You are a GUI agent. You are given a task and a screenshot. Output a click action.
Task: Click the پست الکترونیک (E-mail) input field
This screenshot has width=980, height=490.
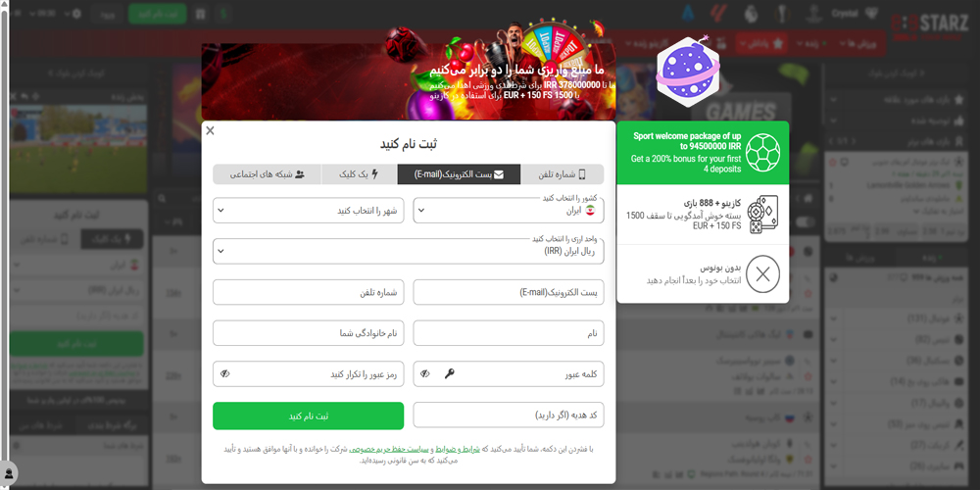tap(508, 292)
